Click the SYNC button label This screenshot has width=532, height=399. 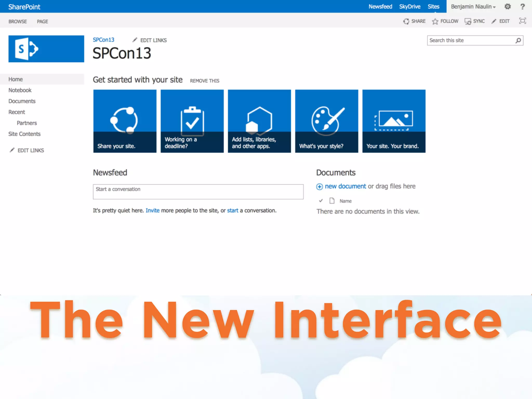tap(479, 21)
